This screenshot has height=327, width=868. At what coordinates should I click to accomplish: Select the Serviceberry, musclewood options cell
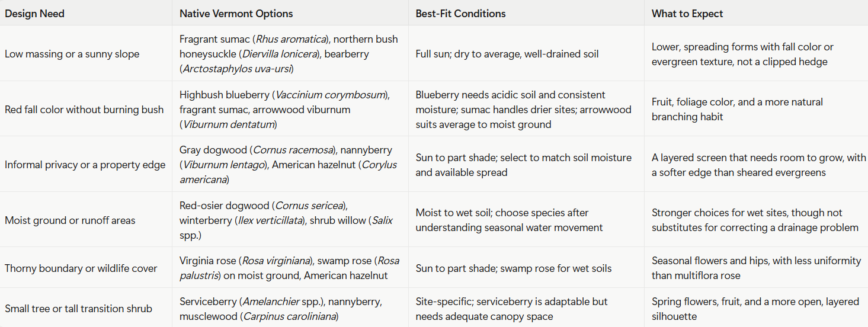click(290, 308)
